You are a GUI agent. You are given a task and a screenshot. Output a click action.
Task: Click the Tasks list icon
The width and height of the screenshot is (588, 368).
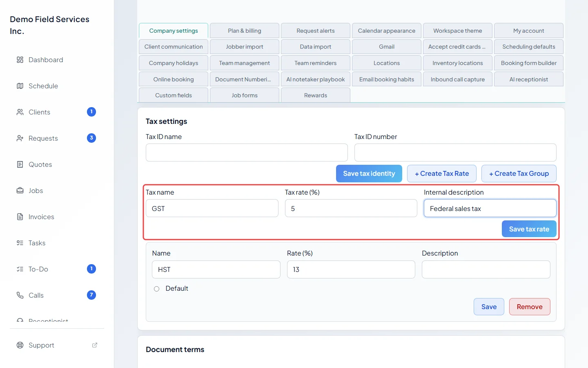pyautogui.click(x=20, y=243)
